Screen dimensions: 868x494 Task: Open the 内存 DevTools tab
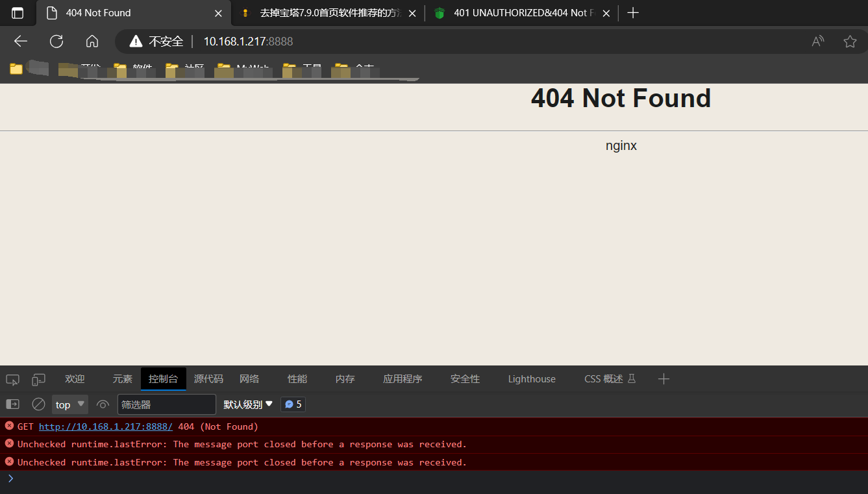click(345, 379)
